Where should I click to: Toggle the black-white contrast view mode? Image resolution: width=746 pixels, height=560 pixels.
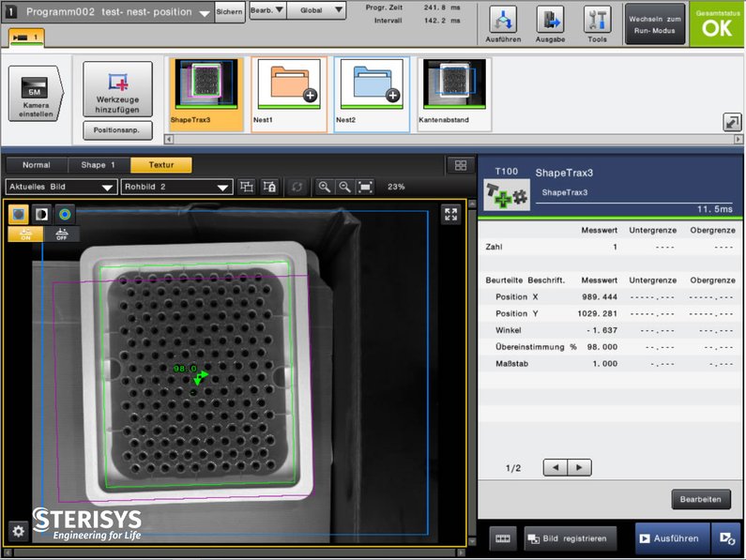coord(42,215)
